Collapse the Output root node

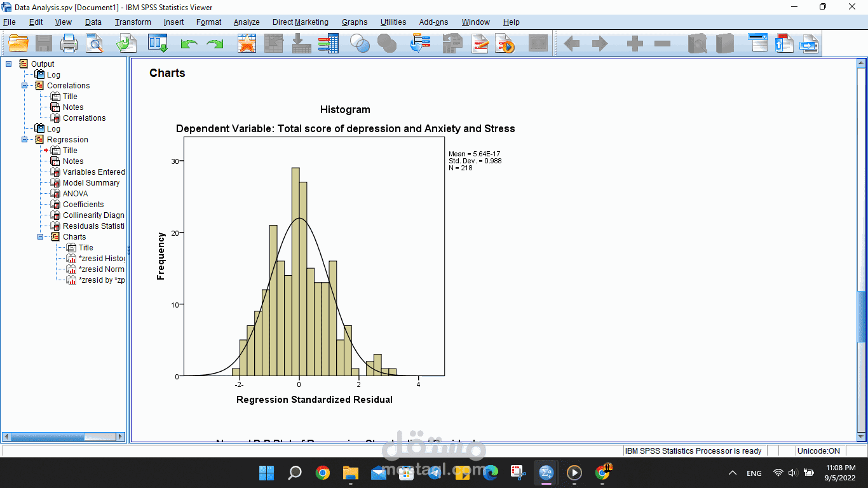click(x=9, y=64)
